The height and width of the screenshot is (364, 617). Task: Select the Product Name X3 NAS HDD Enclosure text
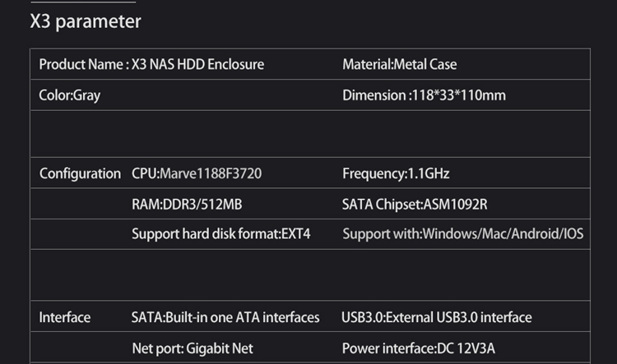pyautogui.click(x=151, y=64)
